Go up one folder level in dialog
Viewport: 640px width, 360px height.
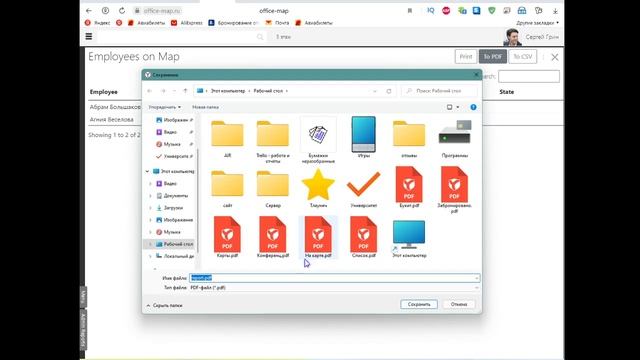pos(185,91)
